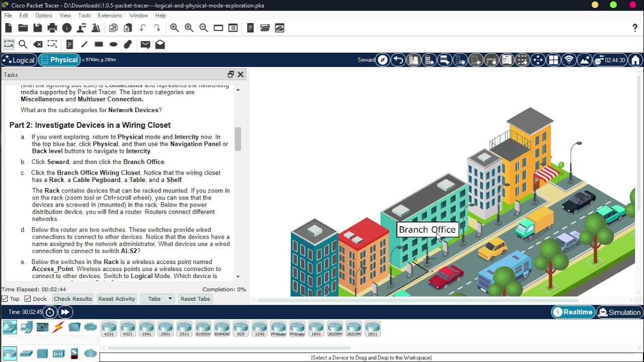Place a note with the Note tool

pos(70,44)
